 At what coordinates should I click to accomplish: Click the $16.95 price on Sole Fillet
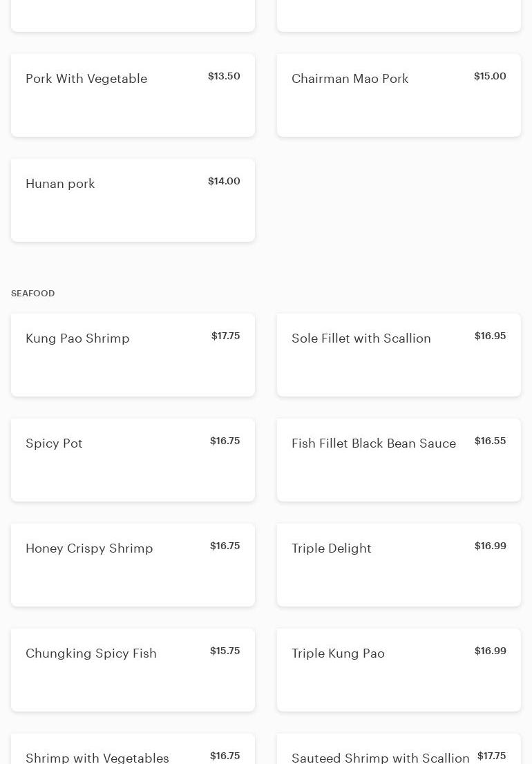(x=490, y=336)
